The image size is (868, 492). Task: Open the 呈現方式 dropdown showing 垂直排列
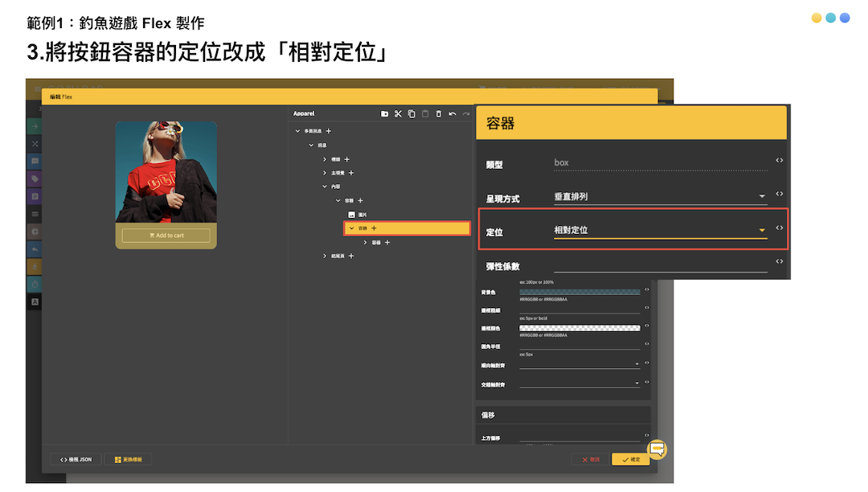click(661, 196)
